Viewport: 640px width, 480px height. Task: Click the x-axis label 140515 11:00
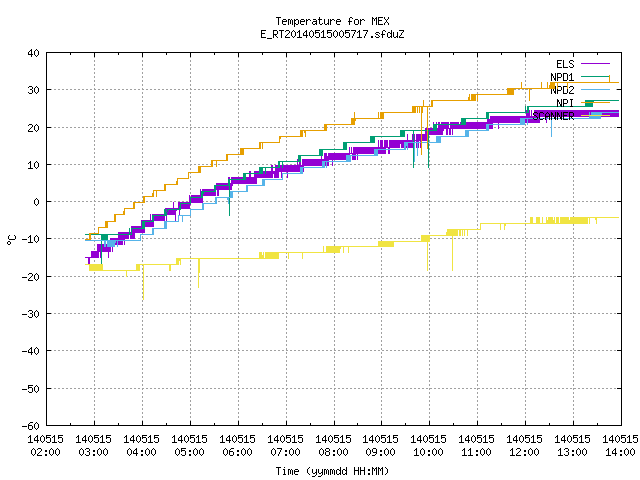476,445
